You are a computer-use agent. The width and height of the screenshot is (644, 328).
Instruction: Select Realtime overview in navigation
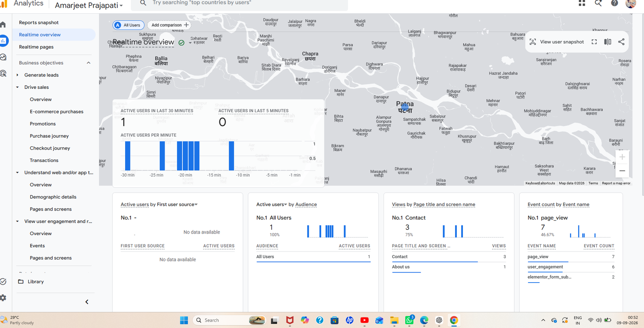40,35
